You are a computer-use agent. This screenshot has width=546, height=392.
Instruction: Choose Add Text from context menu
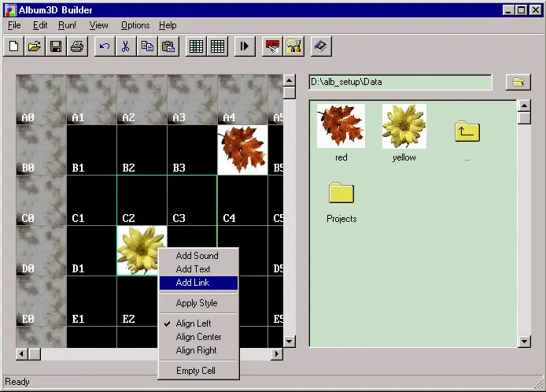click(x=198, y=269)
